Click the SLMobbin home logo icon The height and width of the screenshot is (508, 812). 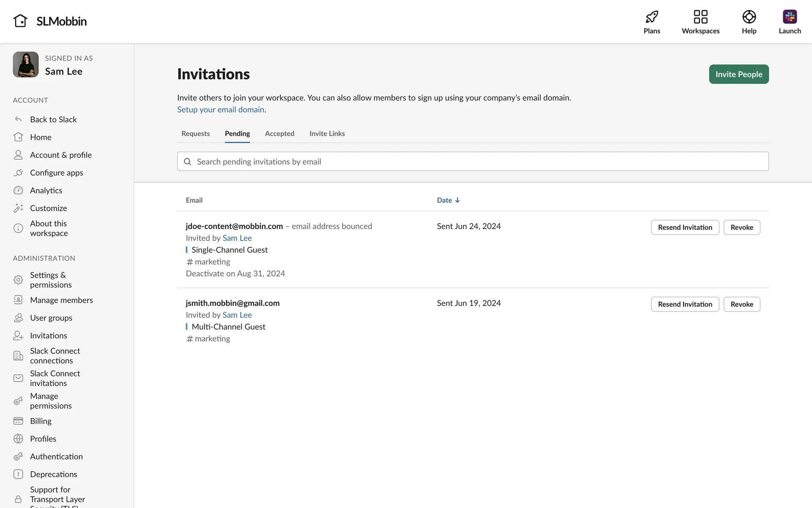tap(20, 21)
